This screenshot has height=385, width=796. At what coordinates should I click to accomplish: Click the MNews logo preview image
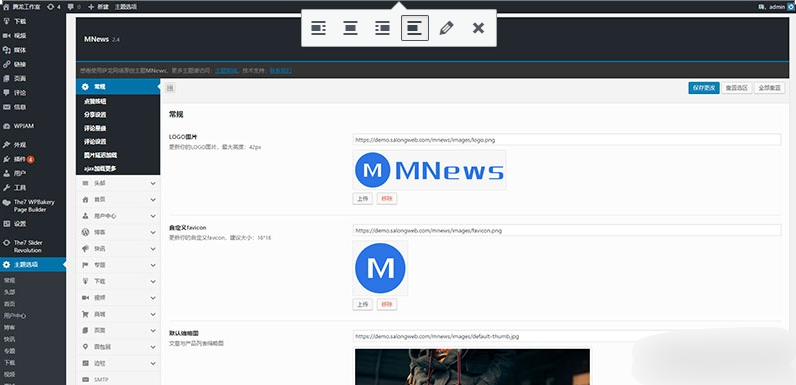(429, 170)
